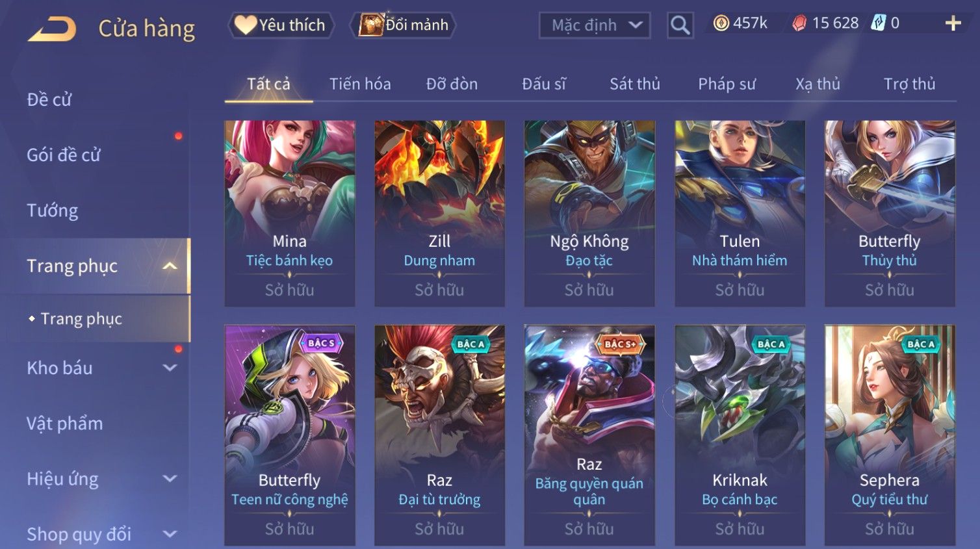Click the red ruby currency icon
Image resolution: width=980 pixels, height=549 pixels.
(x=799, y=23)
